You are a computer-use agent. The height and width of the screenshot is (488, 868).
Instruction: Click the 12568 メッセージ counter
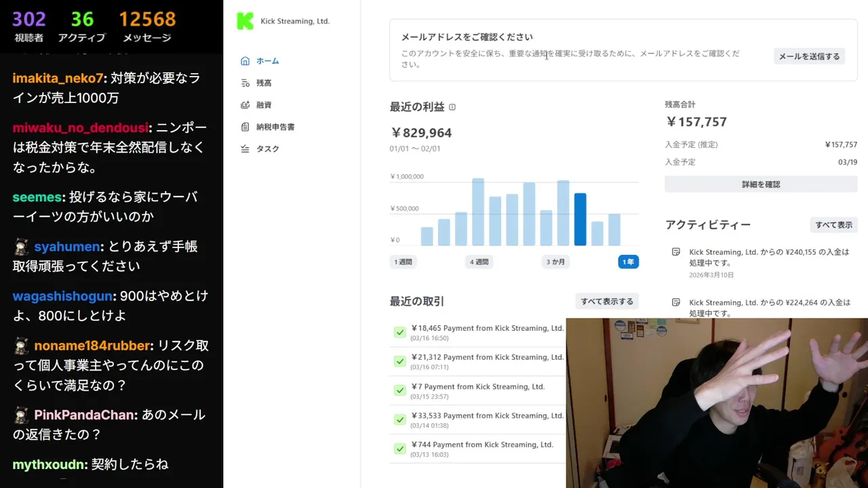[x=147, y=26]
